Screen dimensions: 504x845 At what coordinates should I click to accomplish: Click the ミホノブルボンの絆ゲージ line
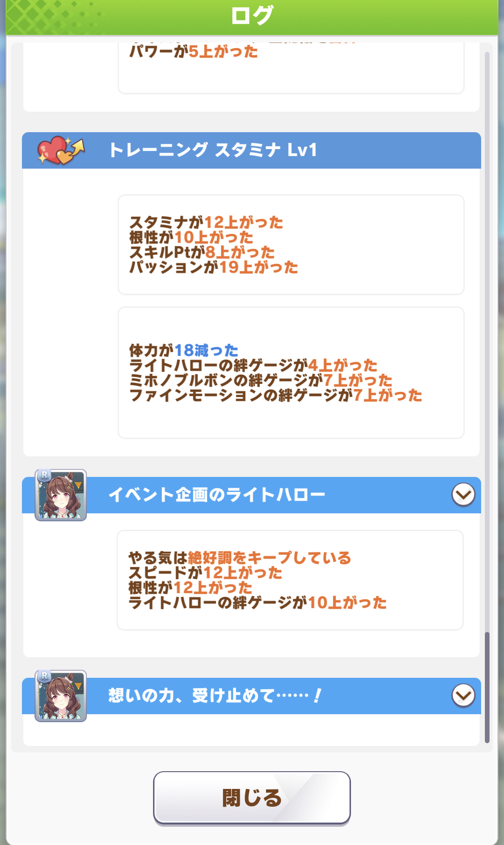coord(261,380)
